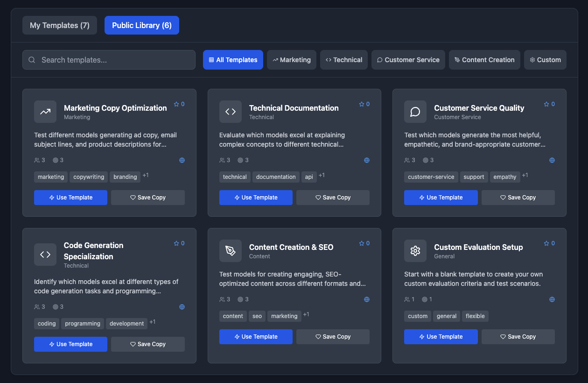588x383 pixels.
Task: Click the search magnifier icon
Action: click(x=32, y=60)
